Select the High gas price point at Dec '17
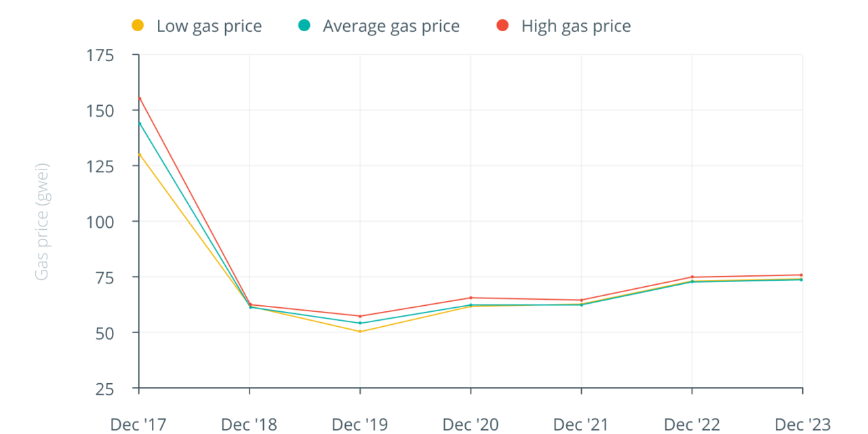 point(139,98)
